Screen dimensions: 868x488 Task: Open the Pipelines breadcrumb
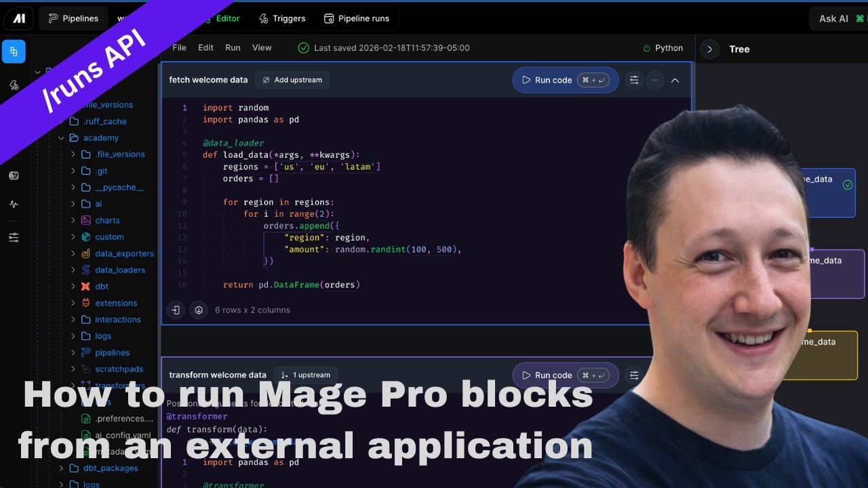[x=73, y=18]
